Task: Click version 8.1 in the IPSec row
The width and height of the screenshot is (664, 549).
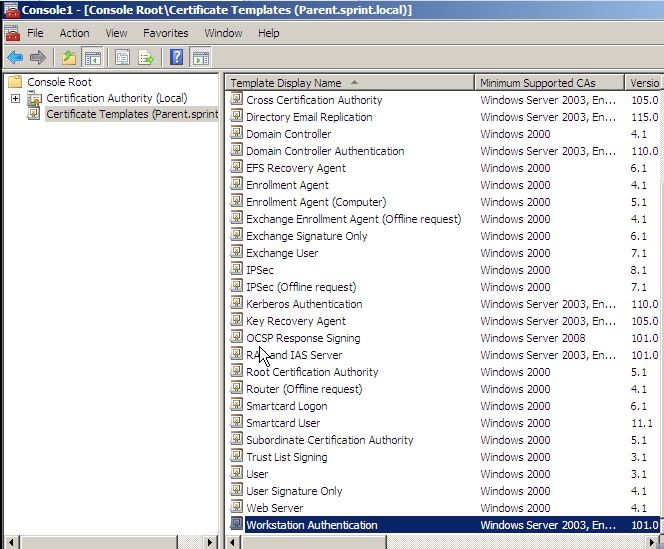Action: click(x=639, y=270)
